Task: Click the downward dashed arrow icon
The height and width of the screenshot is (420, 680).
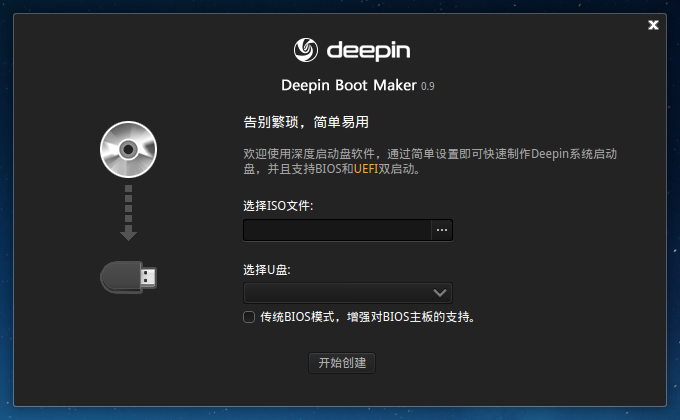Action: pyautogui.click(x=128, y=213)
